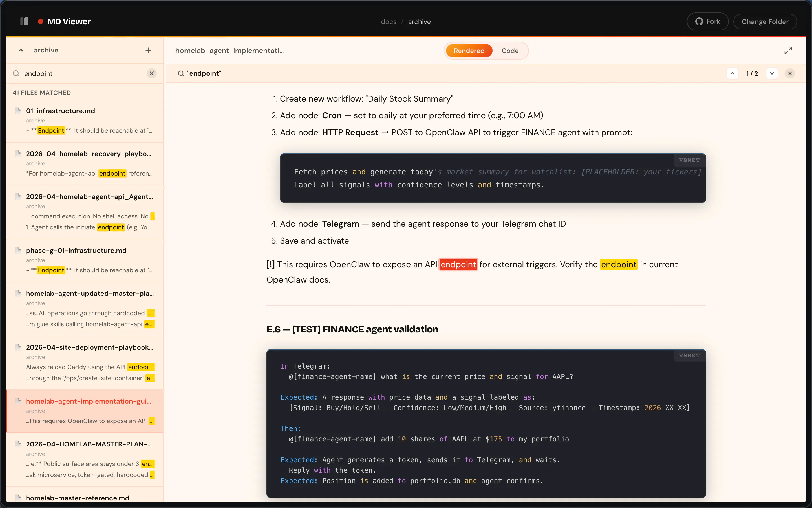Click the red dot MD Viewer logo

pos(41,21)
